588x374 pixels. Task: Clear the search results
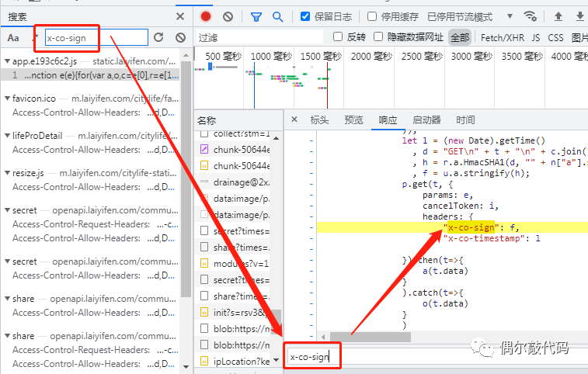[x=180, y=37]
